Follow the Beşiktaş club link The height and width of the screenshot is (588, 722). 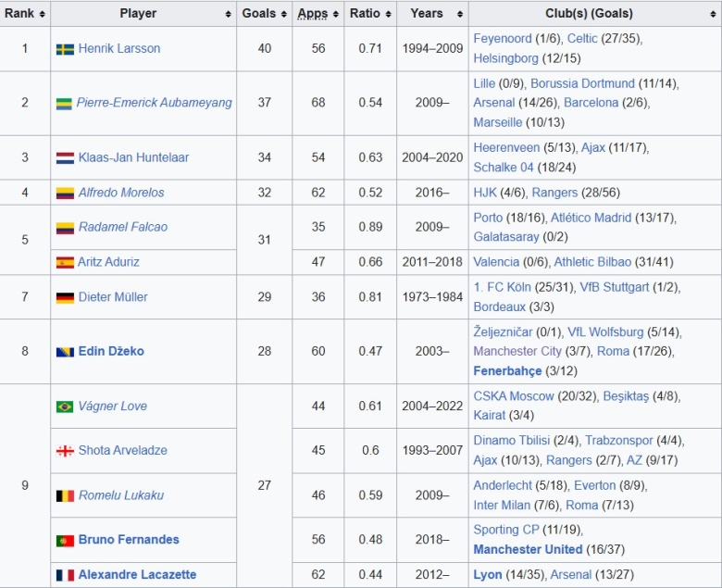pyautogui.click(x=626, y=396)
